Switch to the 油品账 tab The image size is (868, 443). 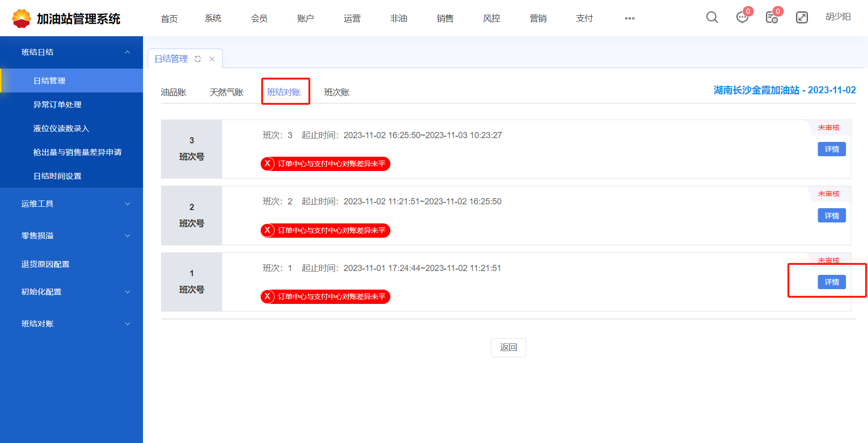coord(174,92)
